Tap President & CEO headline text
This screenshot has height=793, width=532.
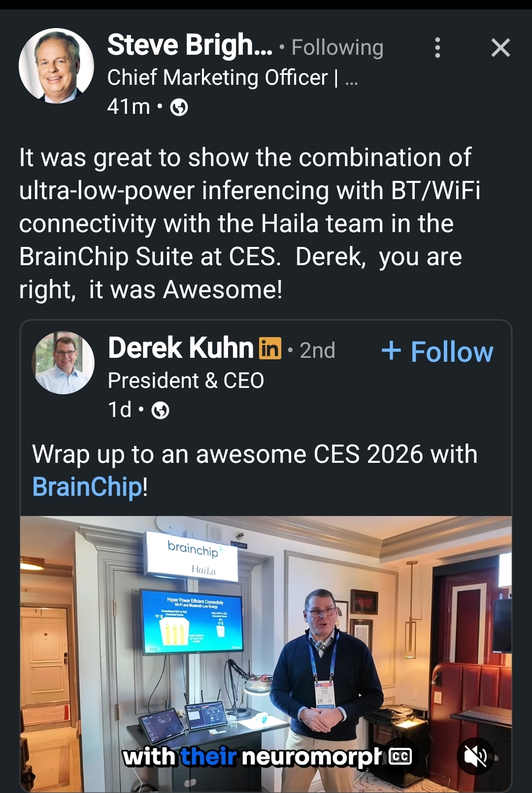(x=186, y=380)
